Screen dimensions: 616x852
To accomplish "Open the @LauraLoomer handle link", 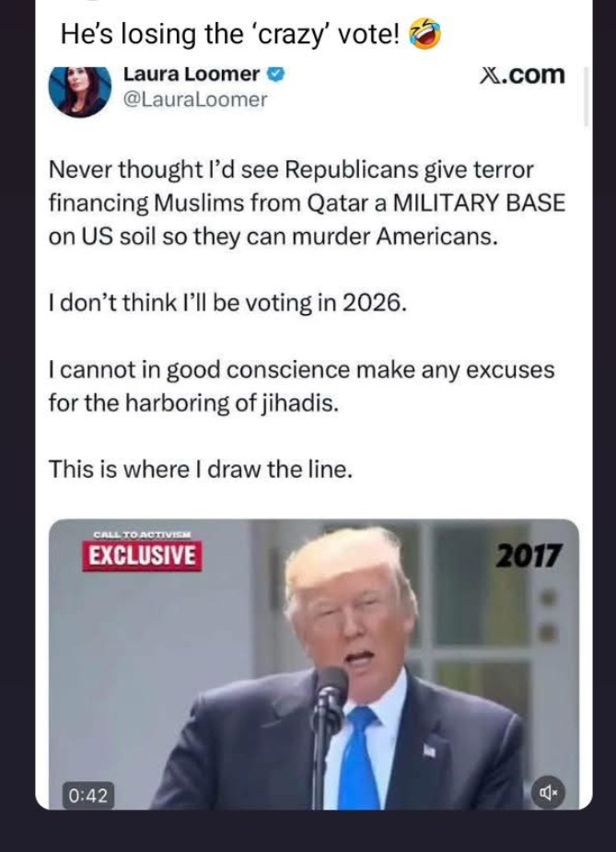I will point(195,99).
